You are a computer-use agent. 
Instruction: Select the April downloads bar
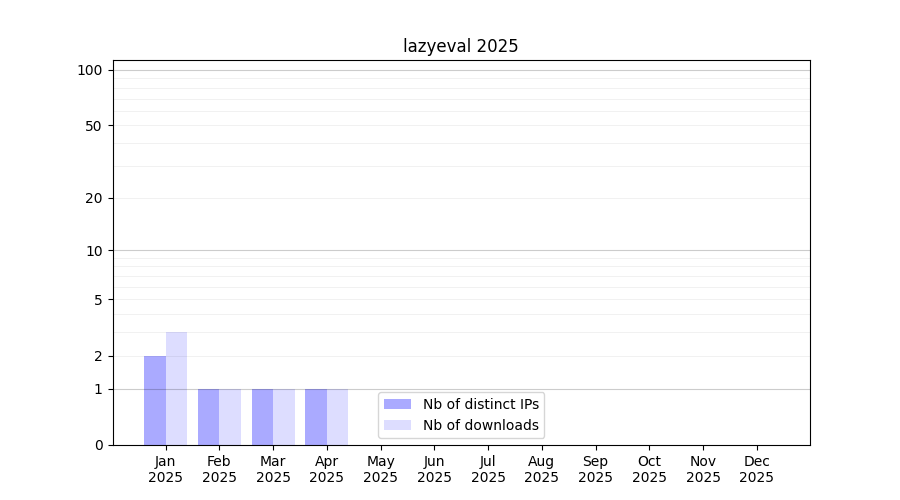point(337,417)
